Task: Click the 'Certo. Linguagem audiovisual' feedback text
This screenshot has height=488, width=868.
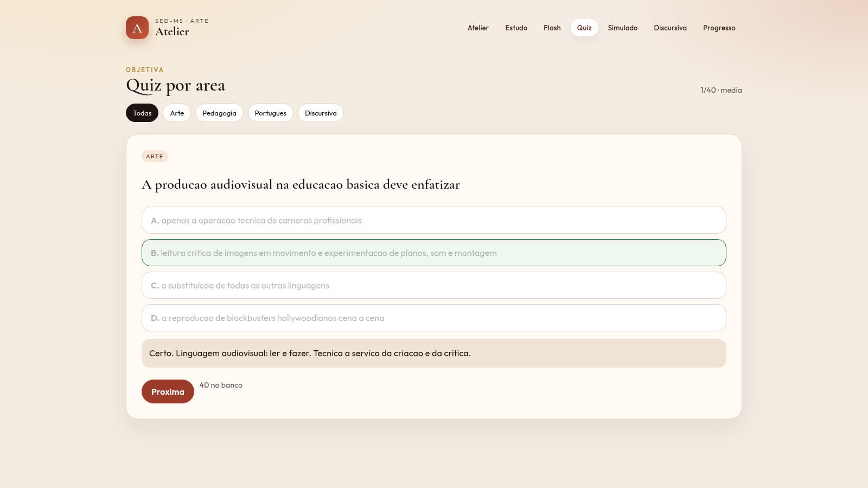Action: point(310,353)
